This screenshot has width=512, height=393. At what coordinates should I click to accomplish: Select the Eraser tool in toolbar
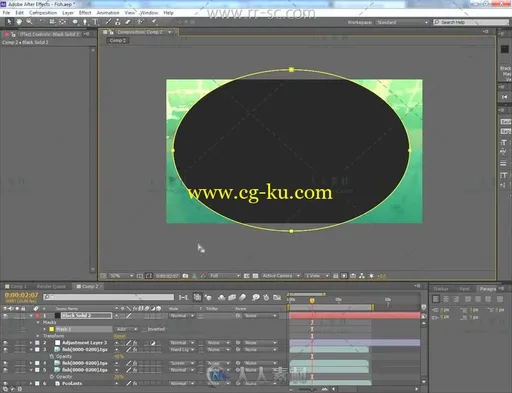128,22
